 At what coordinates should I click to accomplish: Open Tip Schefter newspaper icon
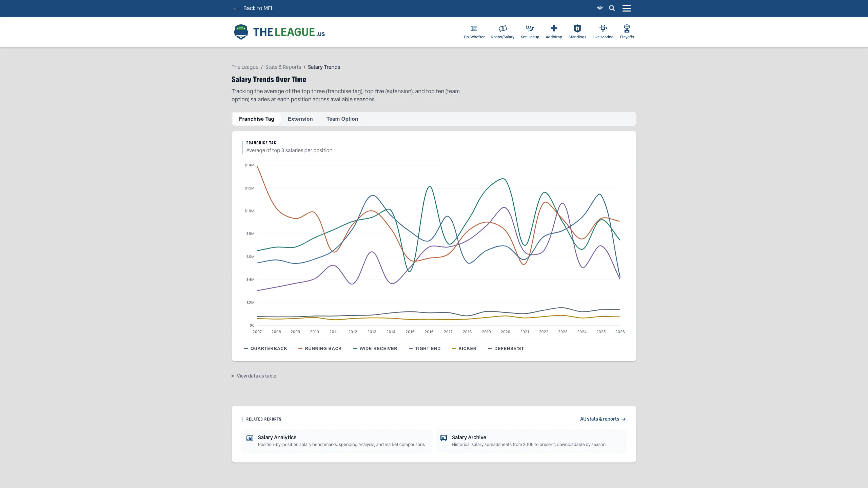474,28
